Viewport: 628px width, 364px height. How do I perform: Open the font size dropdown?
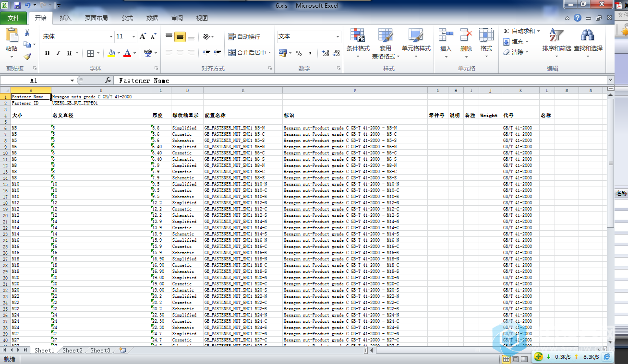[x=133, y=37]
